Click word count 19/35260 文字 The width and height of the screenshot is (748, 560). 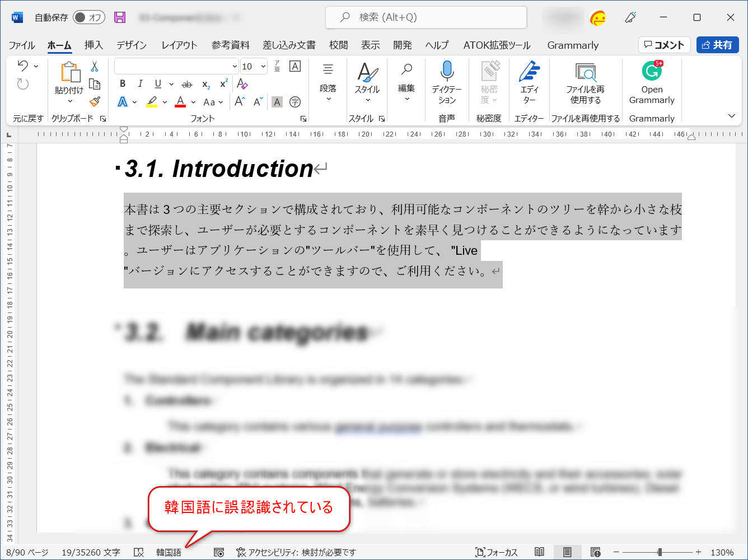[91, 553]
